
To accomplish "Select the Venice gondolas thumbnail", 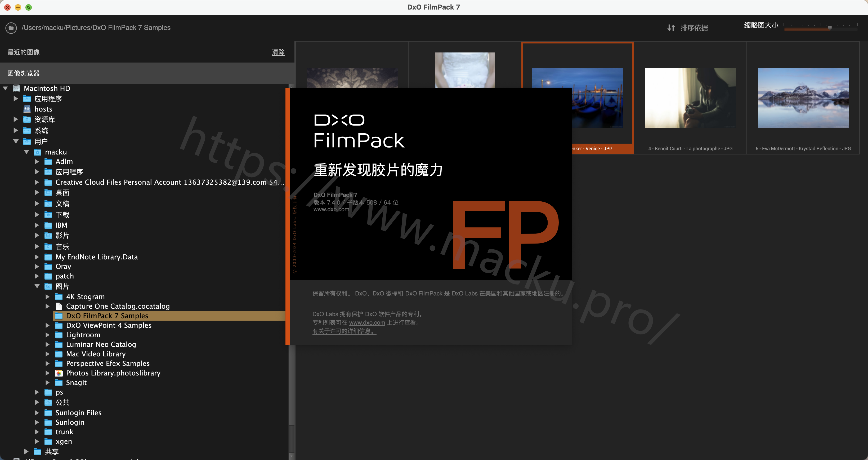I will click(597, 98).
